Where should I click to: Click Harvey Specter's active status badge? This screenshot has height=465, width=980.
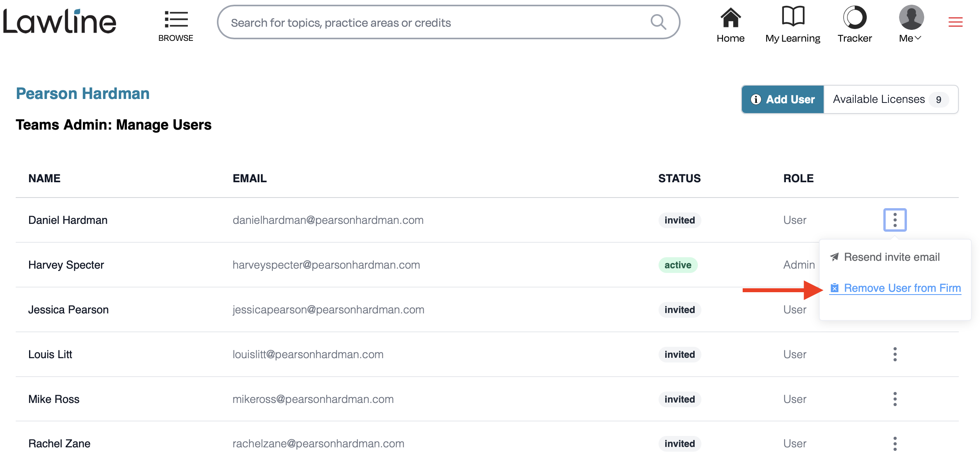point(678,265)
